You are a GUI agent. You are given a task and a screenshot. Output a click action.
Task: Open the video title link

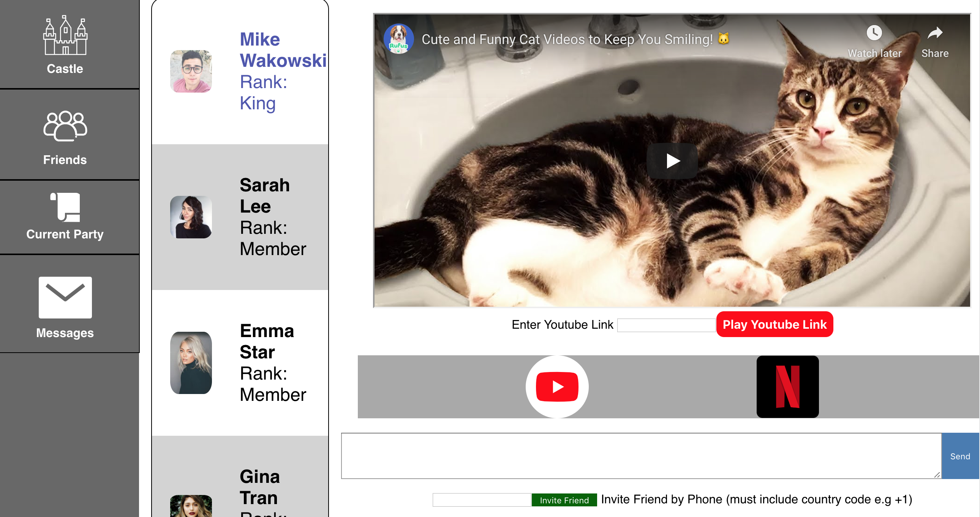click(x=575, y=39)
